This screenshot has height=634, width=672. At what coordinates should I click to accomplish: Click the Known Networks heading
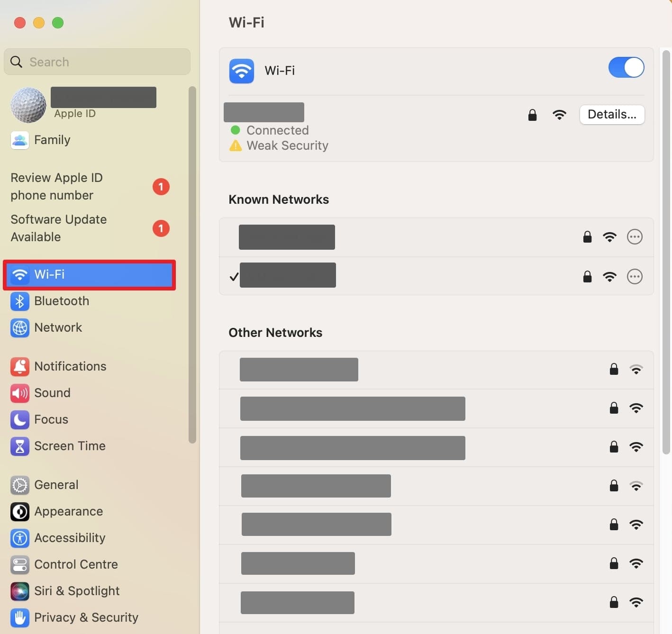click(279, 199)
